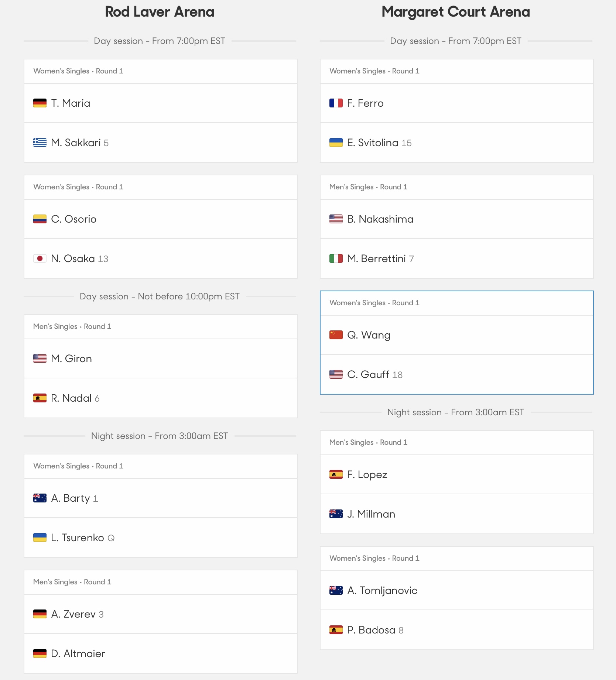Click the Colombian flag next to C. Osorio
The width and height of the screenshot is (616, 680).
[x=40, y=219]
